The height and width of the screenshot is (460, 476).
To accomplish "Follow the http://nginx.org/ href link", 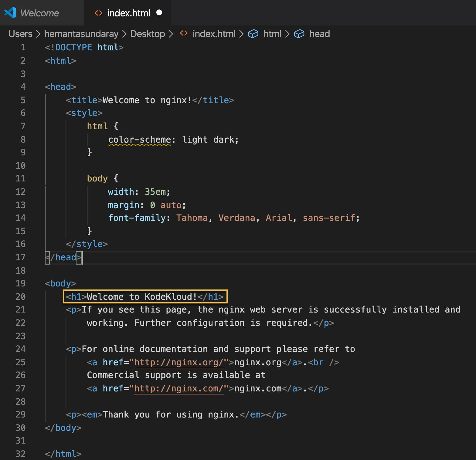I will coord(179,362).
